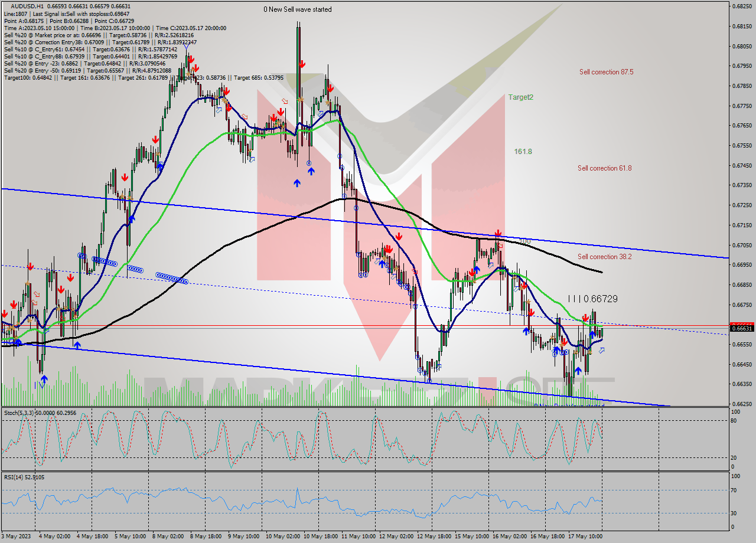Click the 0.68150 price axis label
The image size is (756, 543).
pyautogui.click(x=743, y=27)
